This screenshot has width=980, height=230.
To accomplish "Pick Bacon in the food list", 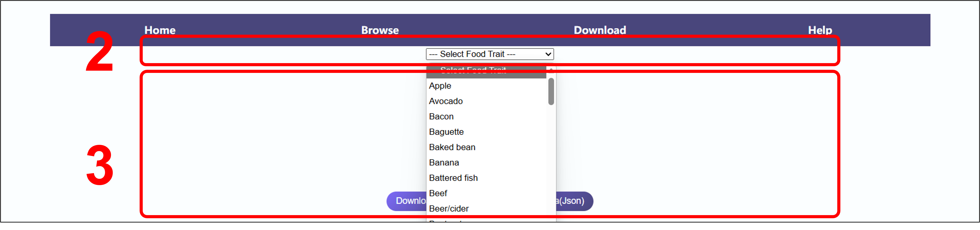I will [441, 117].
